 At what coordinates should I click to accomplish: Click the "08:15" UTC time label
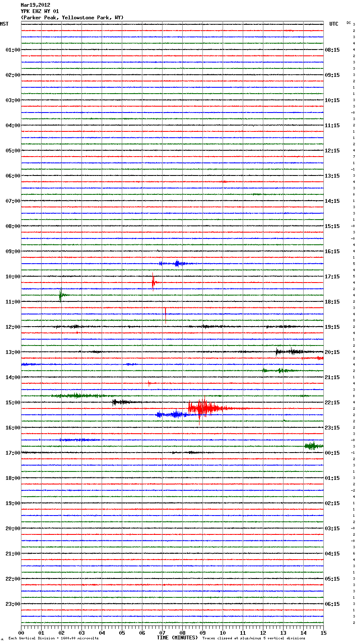coord(332,50)
